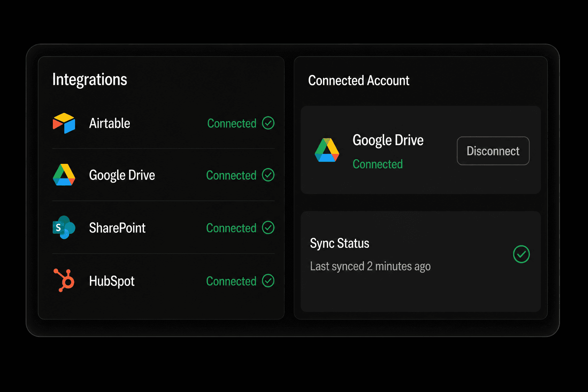588x392 pixels.
Task: Click the Google Drive logo in Connected Account card
Action: coord(327,150)
